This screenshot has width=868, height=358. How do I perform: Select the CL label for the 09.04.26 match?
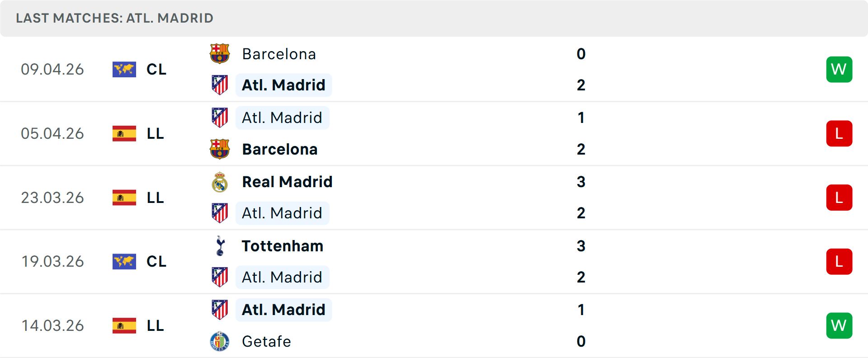[156, 69]
